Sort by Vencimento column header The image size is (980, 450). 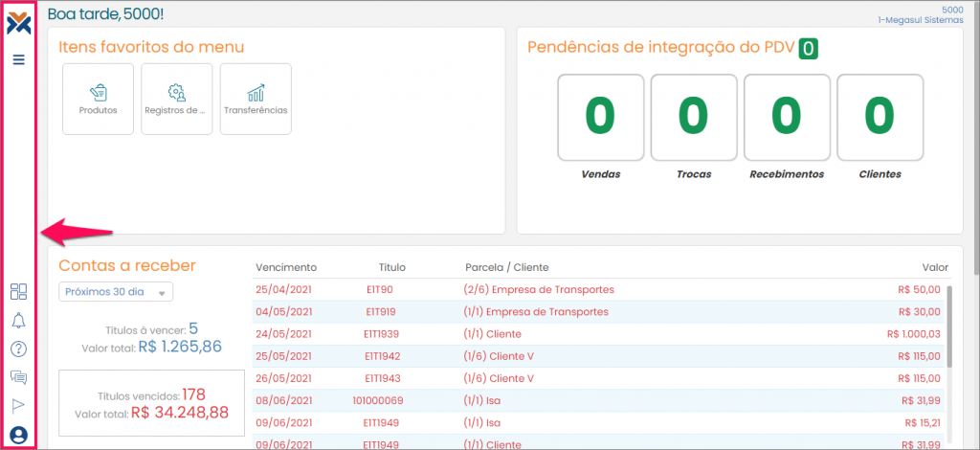tap(286, 267)
